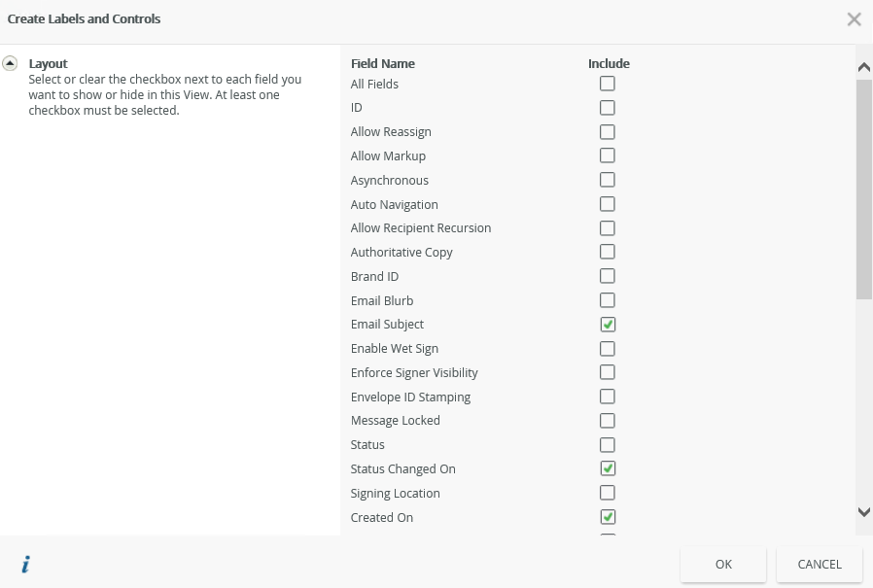Click the blue info icon
Screen dimensions: 873x588
pos(25,565)
